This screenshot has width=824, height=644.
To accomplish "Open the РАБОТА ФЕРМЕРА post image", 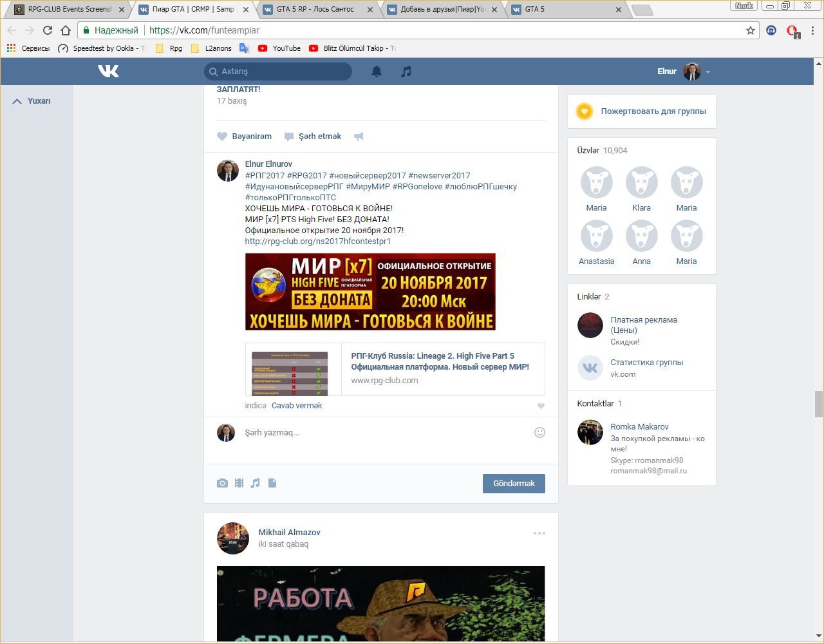I will pyautogui.click(x=380, y=603).
